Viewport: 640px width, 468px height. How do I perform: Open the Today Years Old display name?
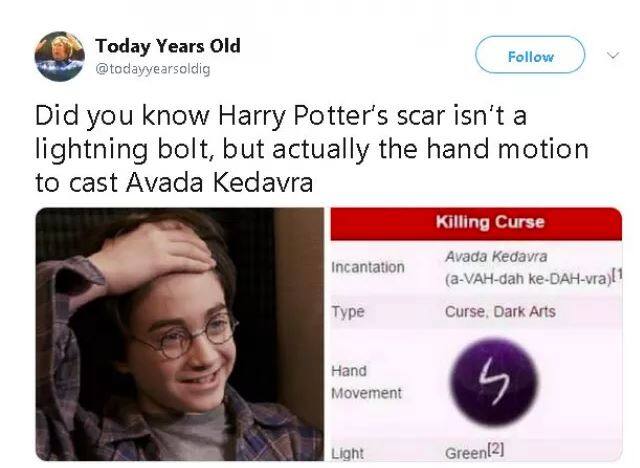click(x=168, y=46)
